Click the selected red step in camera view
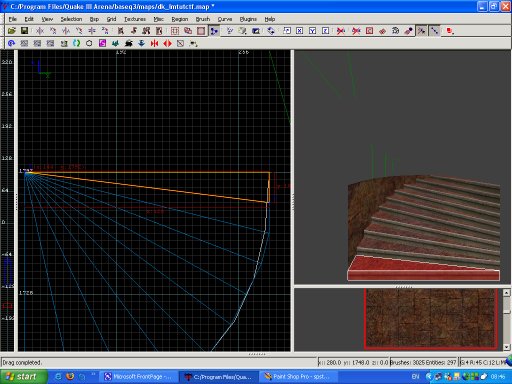 (x=423, y=270)
